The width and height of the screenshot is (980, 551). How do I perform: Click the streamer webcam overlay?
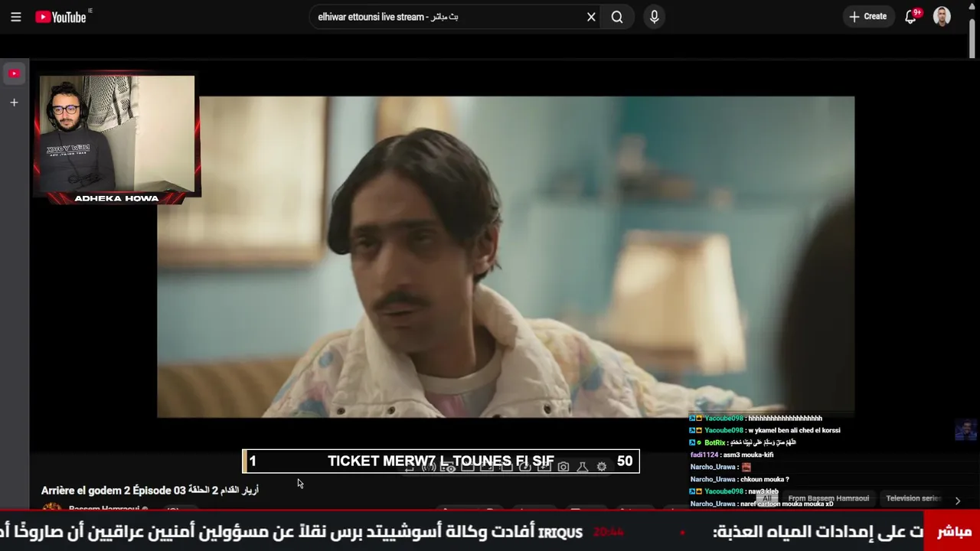pyautogui.click(x=116, y=134)
